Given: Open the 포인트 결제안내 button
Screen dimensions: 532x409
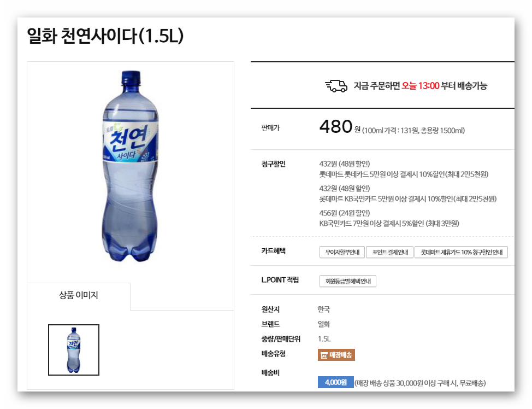Looking at the screenshot, I should (x=390, y=252).
